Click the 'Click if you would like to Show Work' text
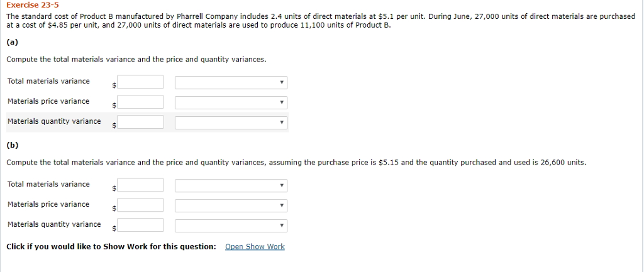This screenshot has height=272, width=644. [x=111, y=247]
